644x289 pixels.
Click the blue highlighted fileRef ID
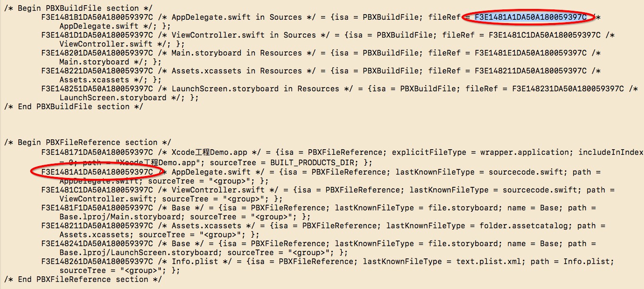(530, 17)
